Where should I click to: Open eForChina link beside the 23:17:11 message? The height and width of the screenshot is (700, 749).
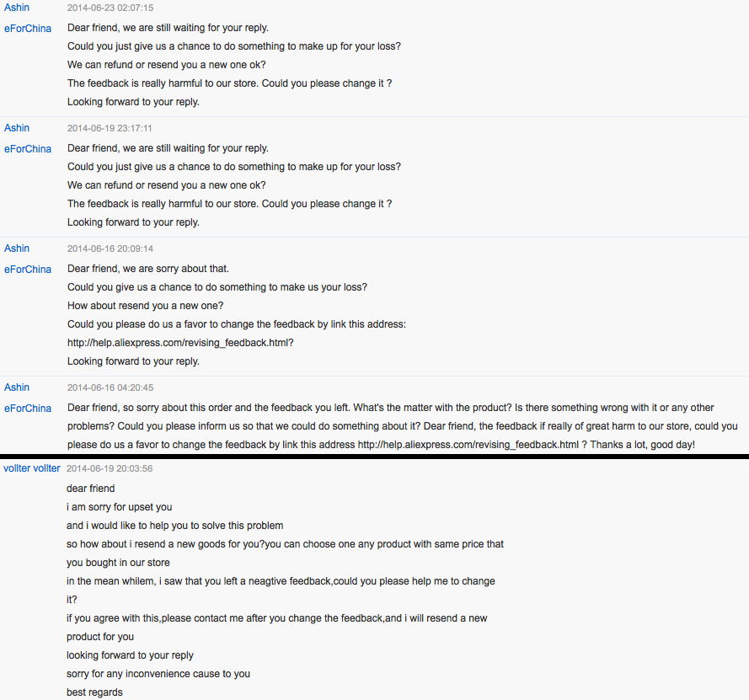coord(28,149)
